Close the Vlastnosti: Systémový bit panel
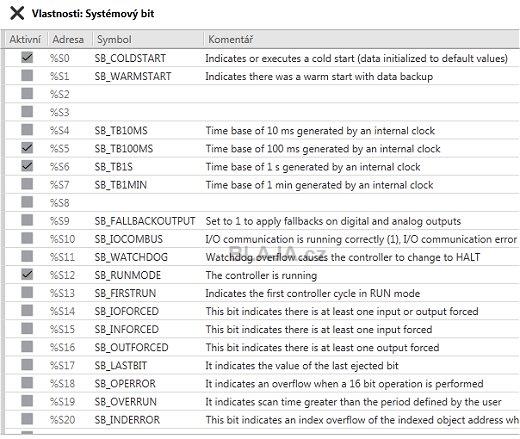 (17, 13)
